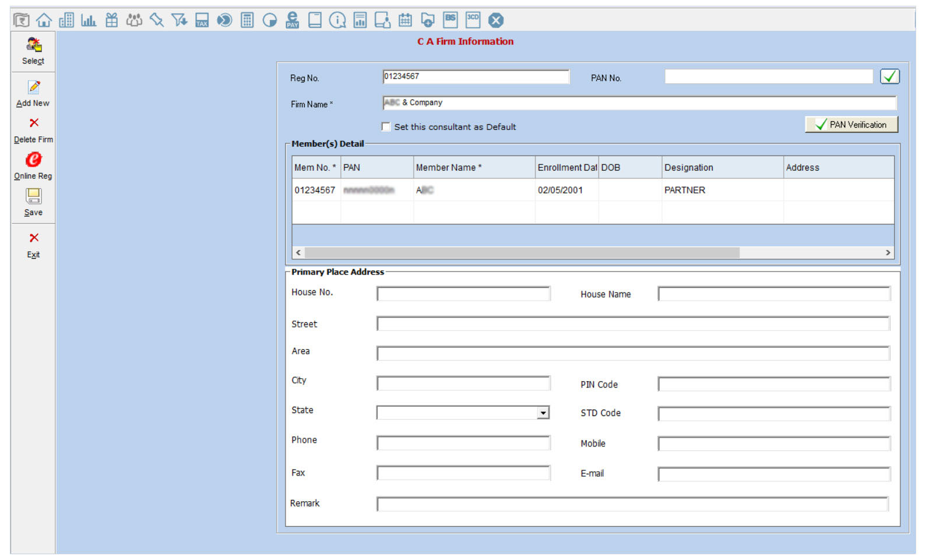Click the e-PAY toolbar icon

click(292, 20)
